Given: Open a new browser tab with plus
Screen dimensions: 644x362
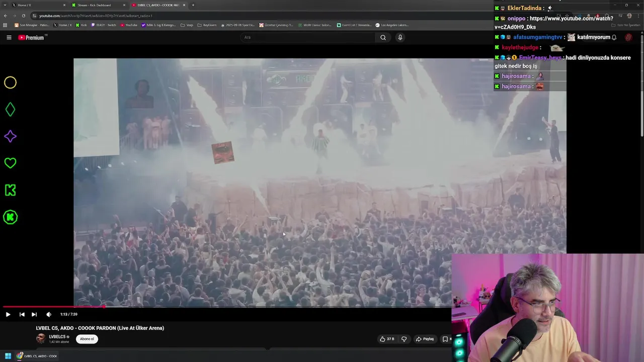Looking at the screenshot, I should pos(193,5).
